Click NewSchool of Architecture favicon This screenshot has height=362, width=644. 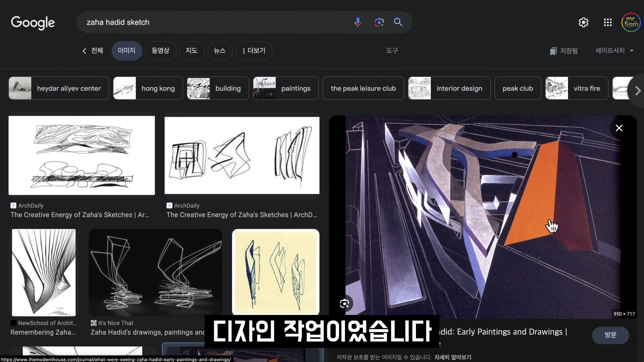click(x=13, y=323)
